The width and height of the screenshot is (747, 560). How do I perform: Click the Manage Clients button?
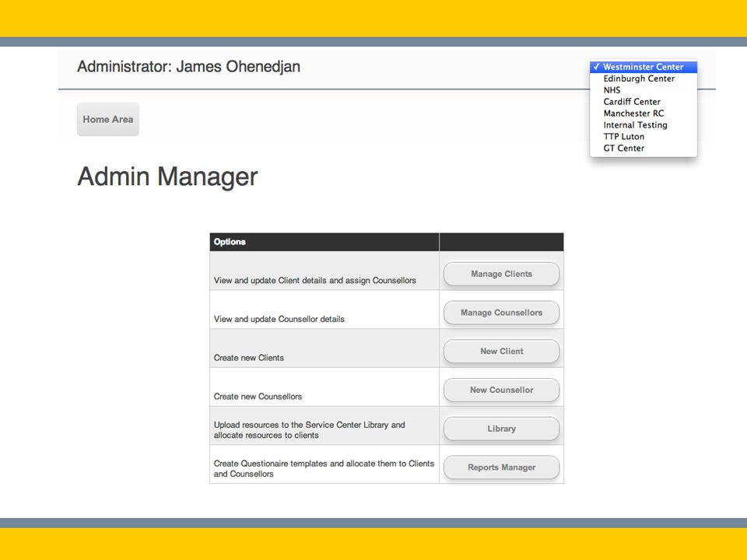tap(501, 274)
